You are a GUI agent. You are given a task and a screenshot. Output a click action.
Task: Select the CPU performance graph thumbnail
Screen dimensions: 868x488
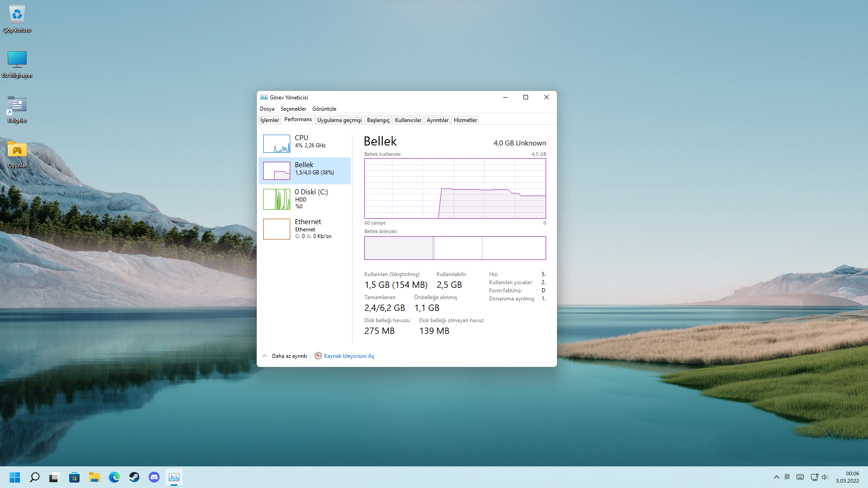276,144
